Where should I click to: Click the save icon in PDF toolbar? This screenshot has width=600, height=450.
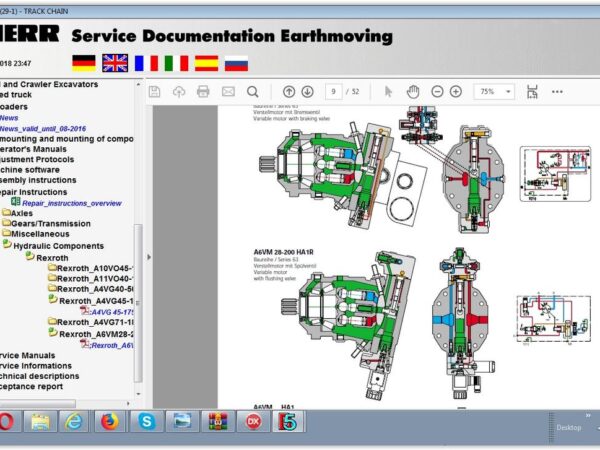155,91
